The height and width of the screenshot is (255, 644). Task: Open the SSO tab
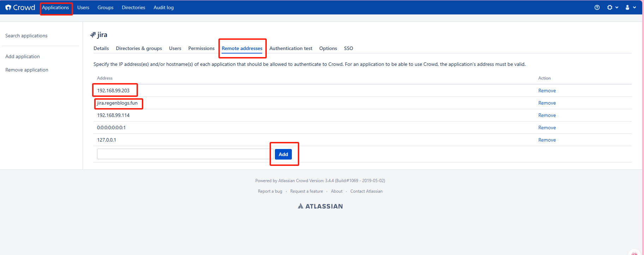tap(349, 48)
